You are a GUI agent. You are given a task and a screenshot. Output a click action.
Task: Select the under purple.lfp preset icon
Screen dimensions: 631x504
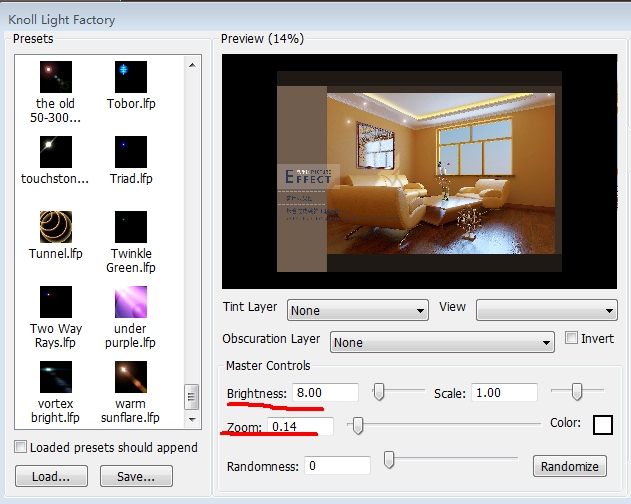tap(131, 302)
